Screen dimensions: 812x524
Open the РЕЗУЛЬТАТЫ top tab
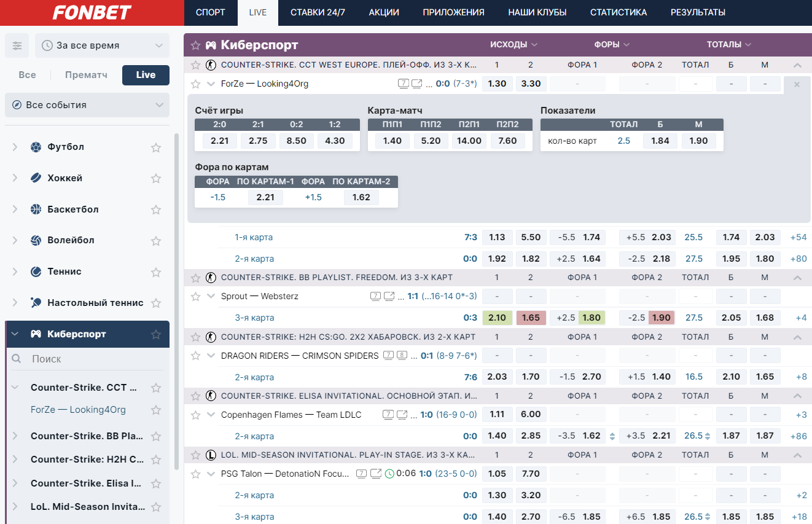pos(698,12)
